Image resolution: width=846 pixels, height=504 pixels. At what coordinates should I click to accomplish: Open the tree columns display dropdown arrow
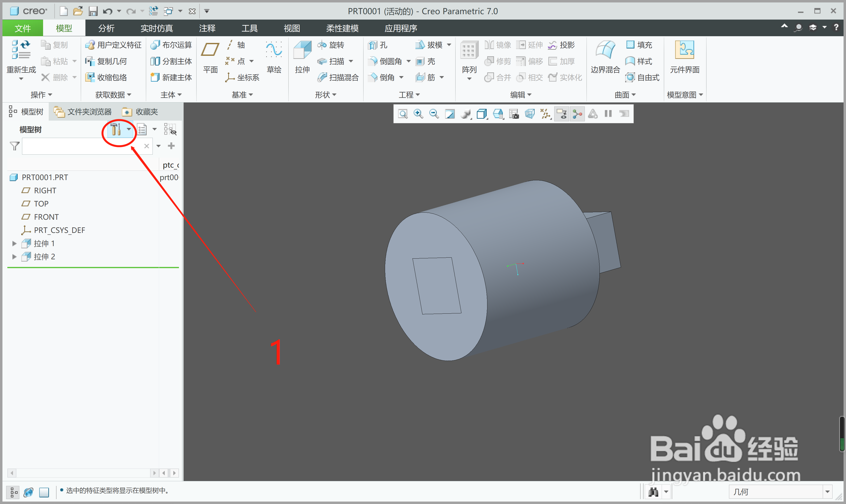point(154,129)
